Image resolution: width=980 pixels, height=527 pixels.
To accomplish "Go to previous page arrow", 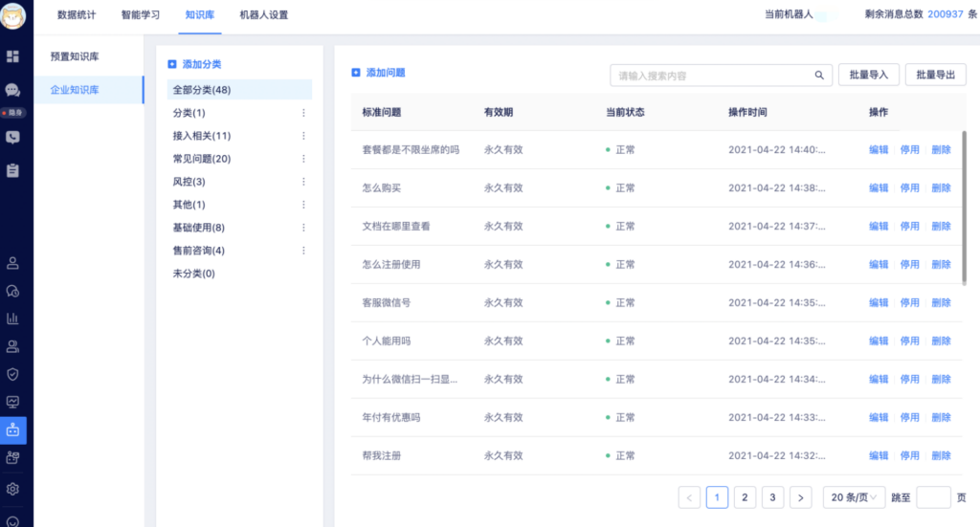I will point(689,497).
